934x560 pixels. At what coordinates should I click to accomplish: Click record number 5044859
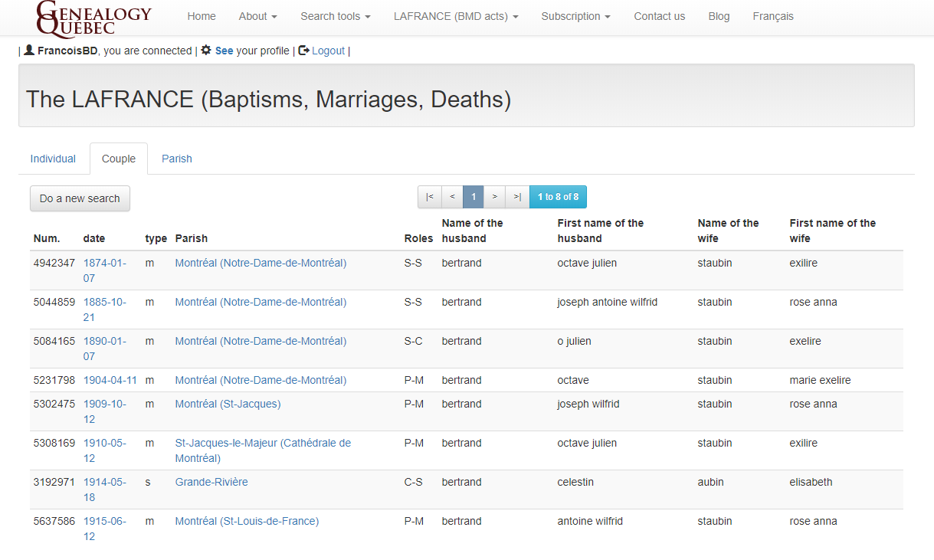click(54, 302)
